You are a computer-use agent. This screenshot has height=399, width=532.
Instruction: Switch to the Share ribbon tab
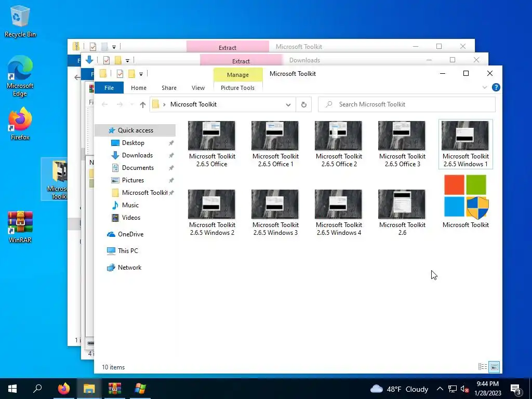[169, 88]
